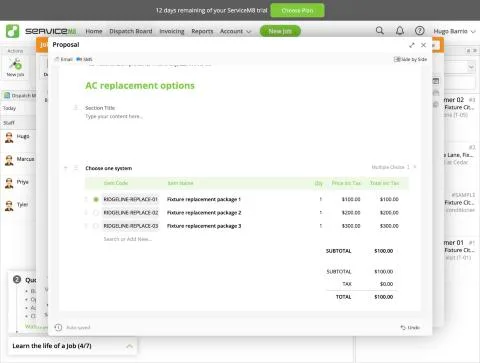This screenshot has width=480, height=363.
Task: Open the help question mark icon
Action: [x=420, y=31]
